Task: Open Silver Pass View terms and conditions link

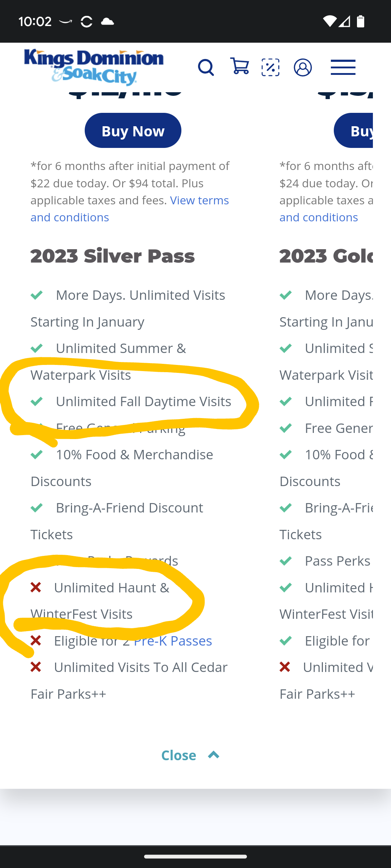Action: (x=130, y=209)
